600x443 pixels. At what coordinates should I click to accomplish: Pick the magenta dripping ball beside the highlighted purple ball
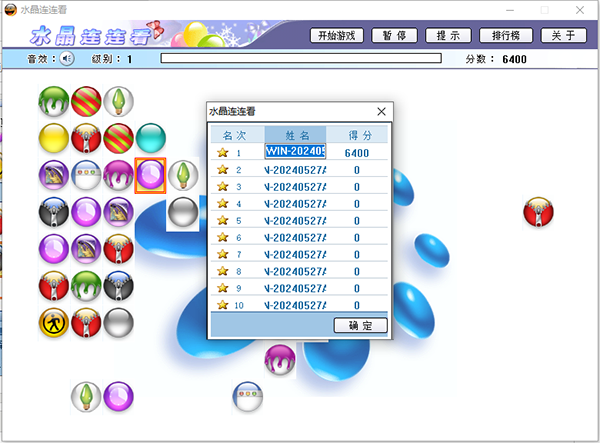tap(119, 175)
